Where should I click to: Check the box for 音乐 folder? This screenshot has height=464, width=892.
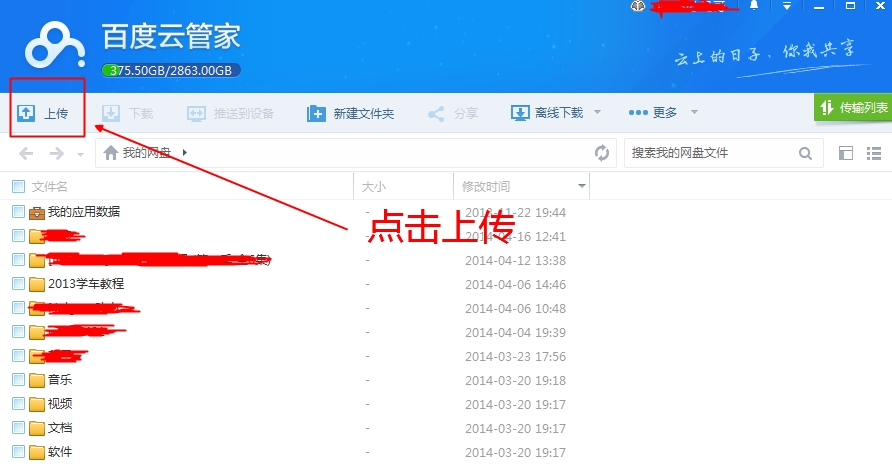19,380
